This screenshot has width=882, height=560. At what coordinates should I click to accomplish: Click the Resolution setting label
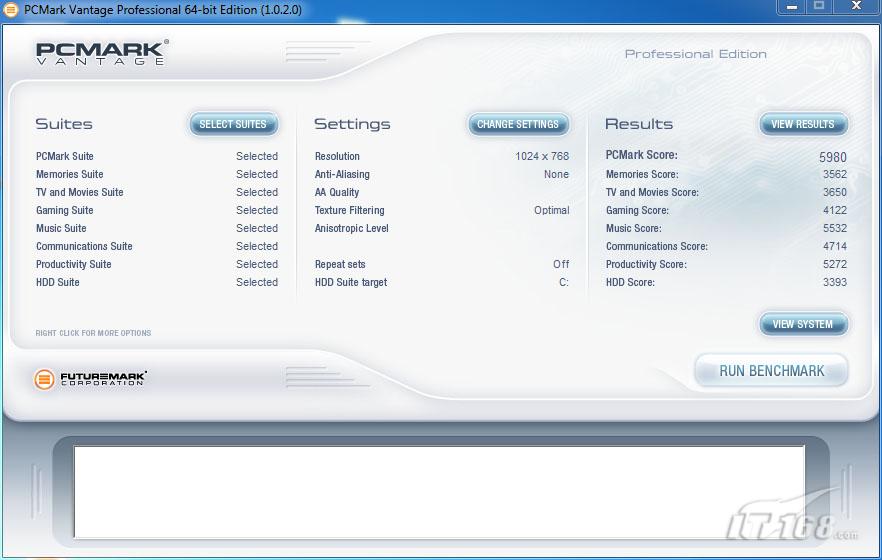(337, 156)
